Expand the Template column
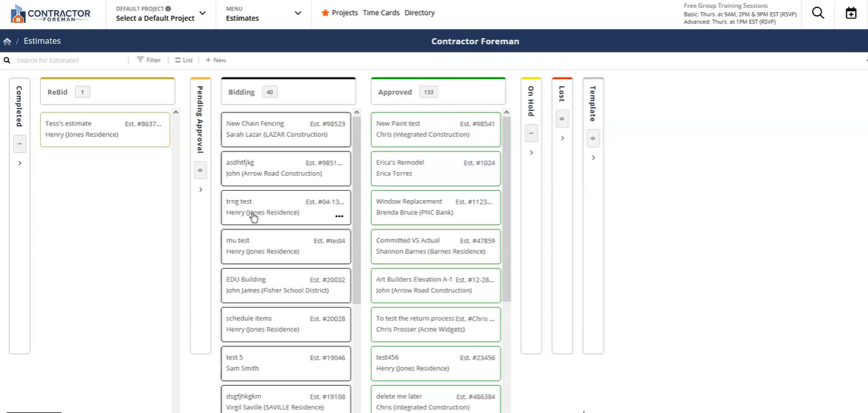Viewport: 868px width, 413px height. click(x=593, y=158)
